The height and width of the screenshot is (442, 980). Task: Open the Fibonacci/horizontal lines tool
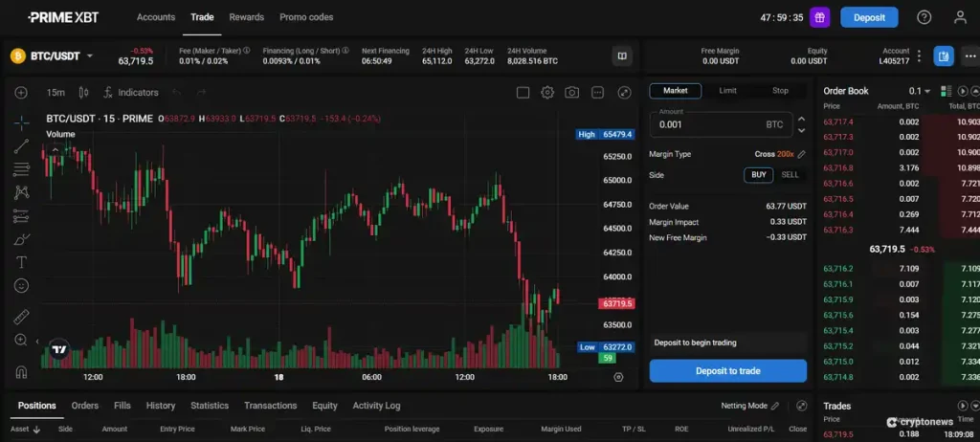point(21,169)
